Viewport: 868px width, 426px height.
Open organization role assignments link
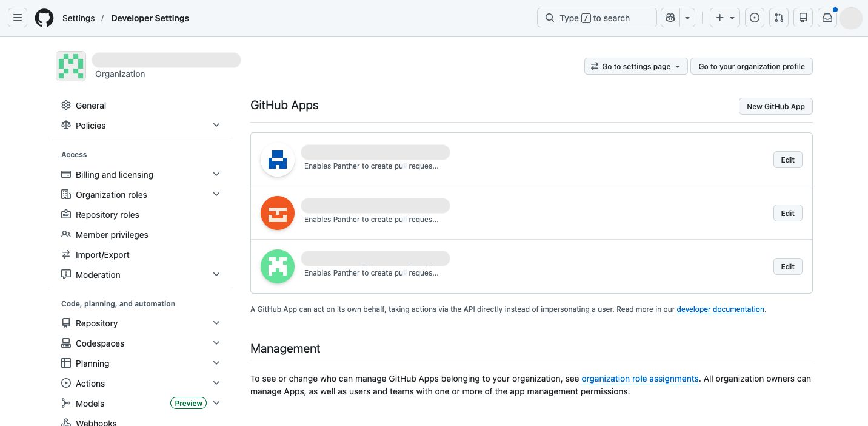(x=640, y=379)
